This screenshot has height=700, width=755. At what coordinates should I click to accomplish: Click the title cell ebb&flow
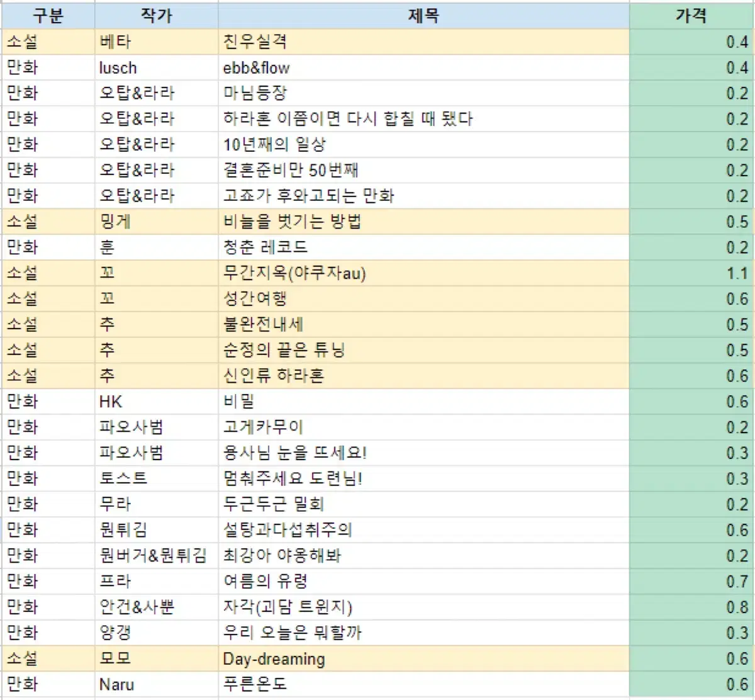(x=423, y=67)
